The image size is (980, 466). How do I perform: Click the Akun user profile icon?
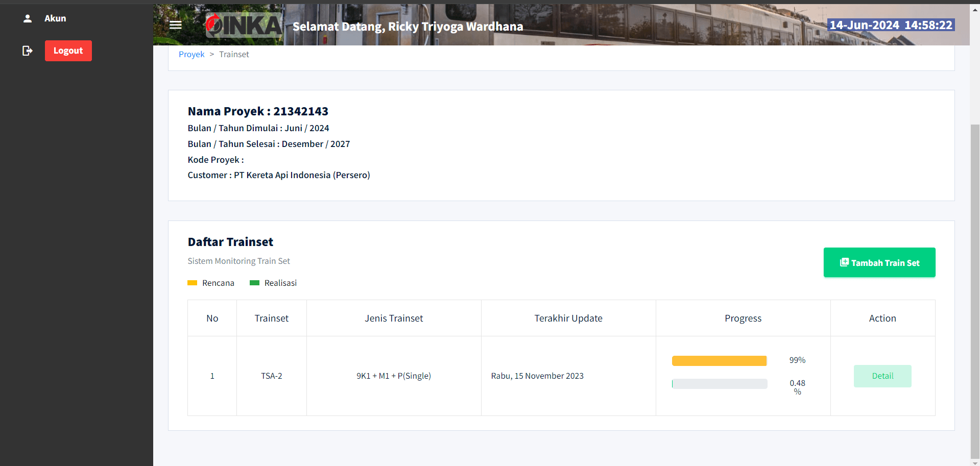pos(28,18)
